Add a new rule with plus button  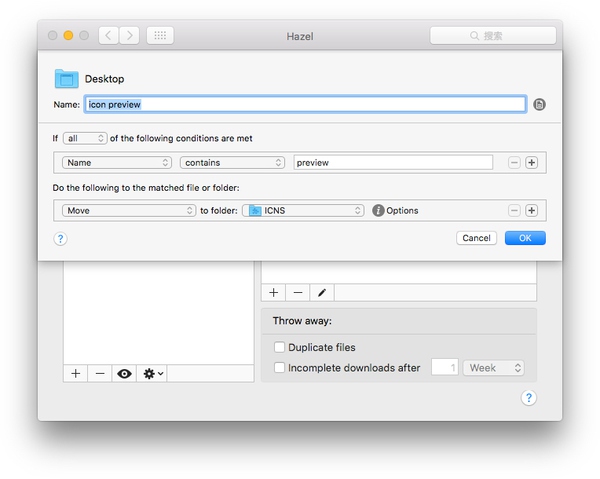[x=274, y=293]
